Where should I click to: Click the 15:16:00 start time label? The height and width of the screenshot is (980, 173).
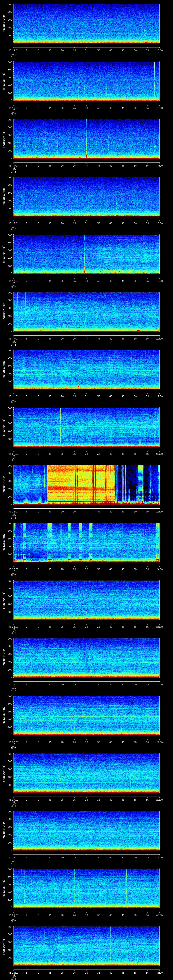(14, 166)
